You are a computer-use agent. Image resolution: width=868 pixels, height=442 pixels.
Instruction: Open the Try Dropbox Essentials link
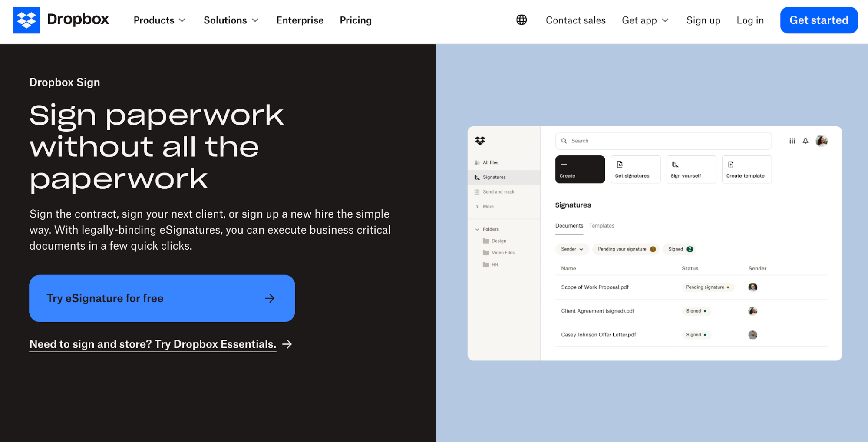tap(153, 344)
